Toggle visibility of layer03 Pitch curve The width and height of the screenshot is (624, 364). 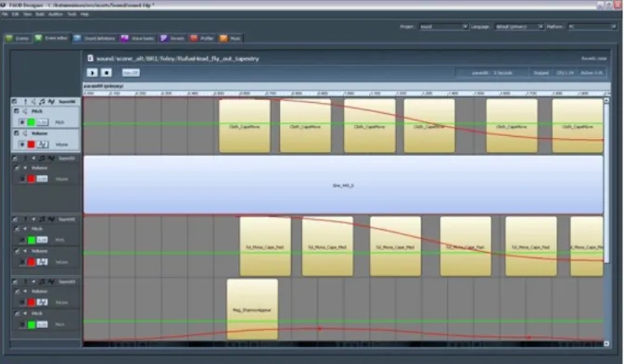pos(22,325)
